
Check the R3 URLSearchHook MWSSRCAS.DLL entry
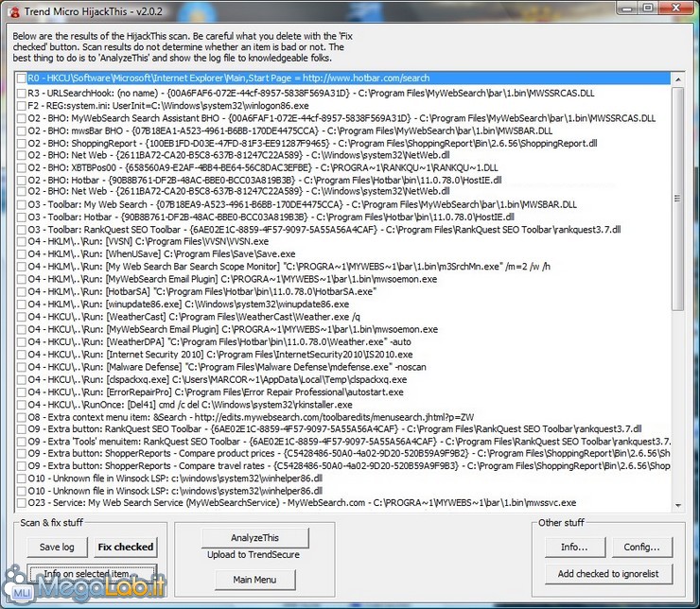pos(22,94)
